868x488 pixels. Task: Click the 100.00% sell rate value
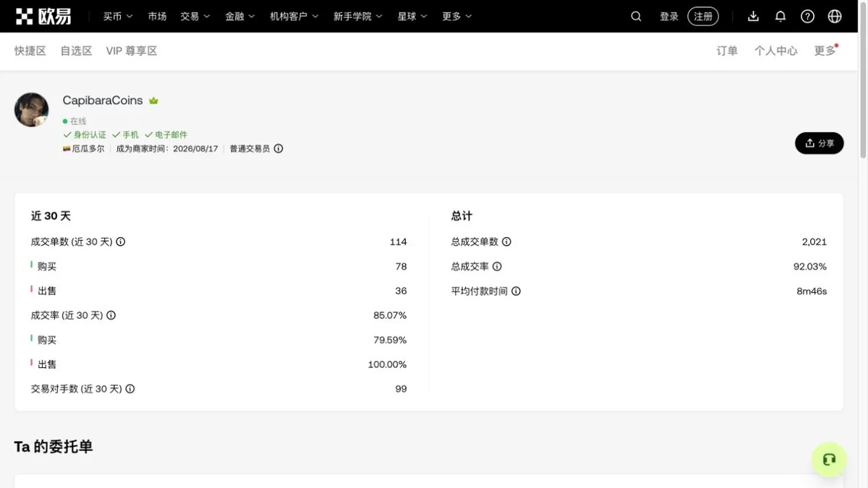(387, 364)
